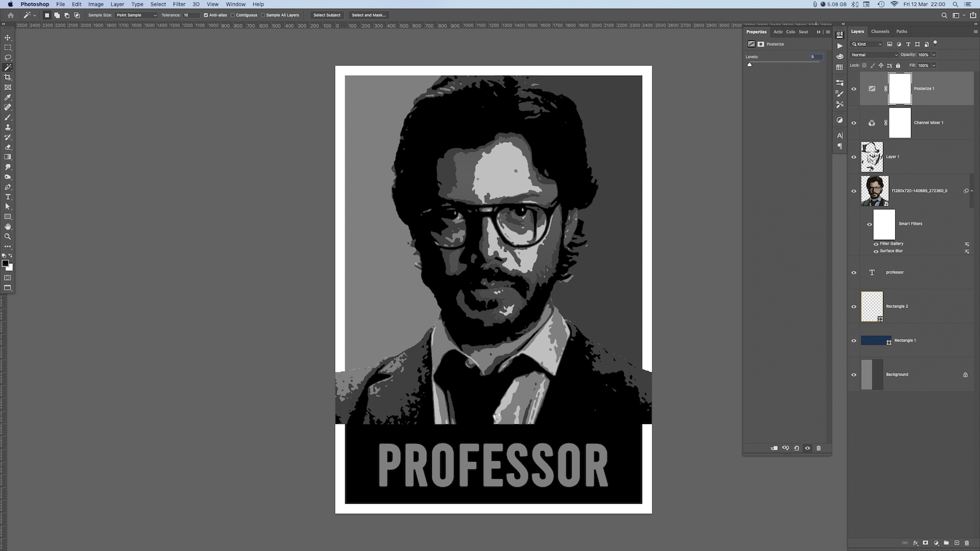Switch to the Channels tab
Image resolution: width=980 pixels, height=551 pixels.
click(x=880, y=31)
